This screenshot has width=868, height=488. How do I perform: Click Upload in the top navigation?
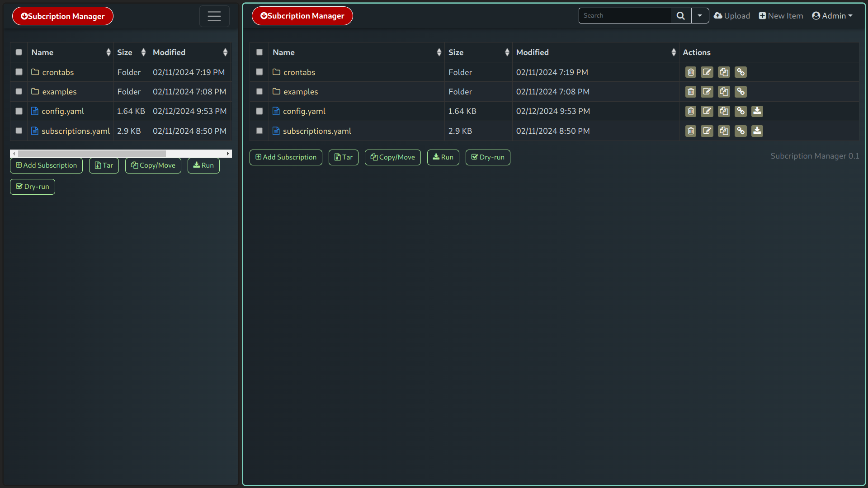(732, 16)
